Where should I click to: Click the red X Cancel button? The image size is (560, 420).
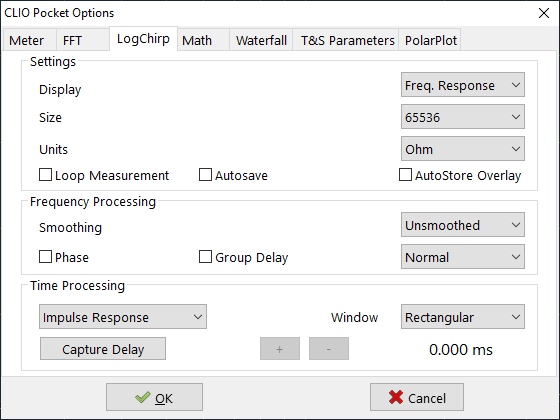[x=417, y=397]
